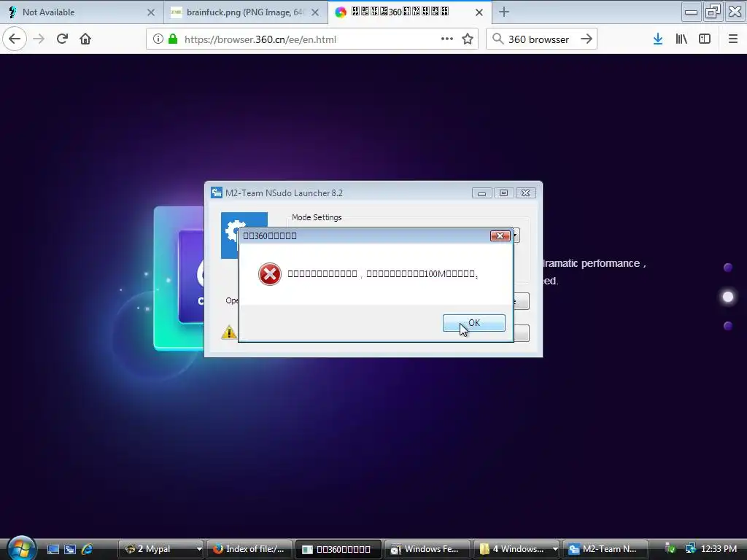Maximize the NSudo Launcher window
Viewport: 747px width, 560px height.
pyautogui.click(x=503, y=192)
